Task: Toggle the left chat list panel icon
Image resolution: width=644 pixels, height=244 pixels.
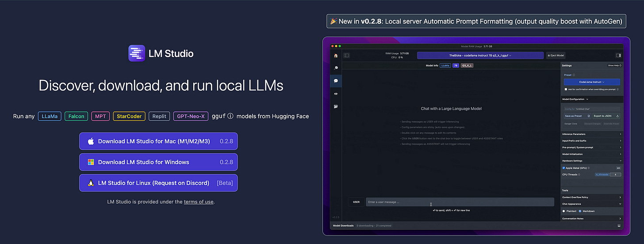Action: [x=347, y=55]
